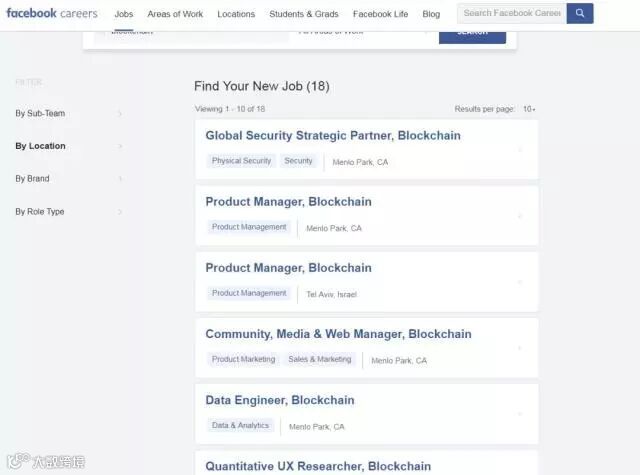Viewport: 640px width, 475px height.
Task: Open Global Security Strategic Partner, Blockchain job
Action: tap(333, 135)
